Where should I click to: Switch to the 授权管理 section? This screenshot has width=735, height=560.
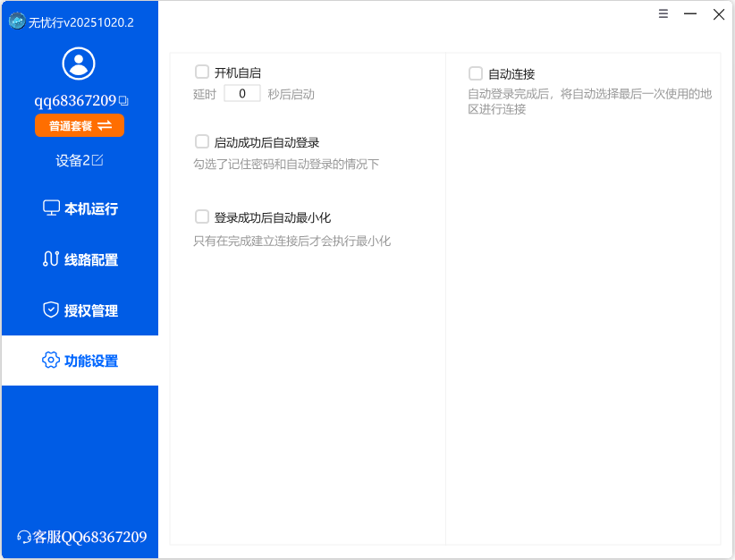point(79,310)
